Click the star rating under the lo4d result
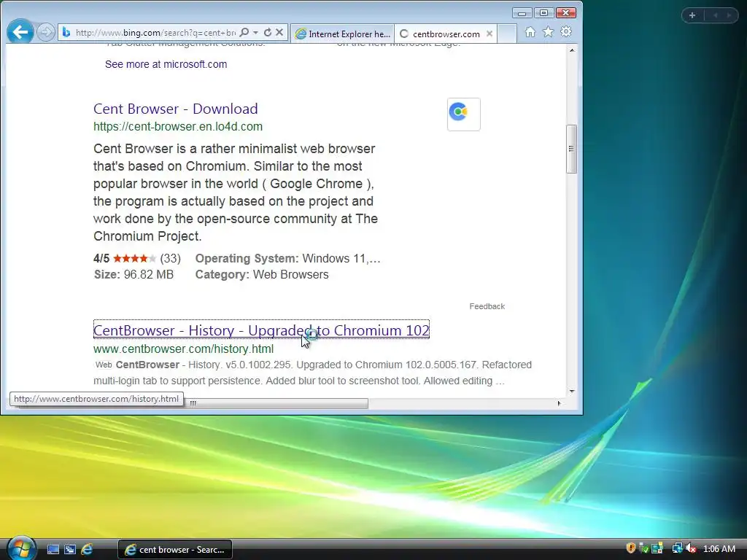 (134, 259)
